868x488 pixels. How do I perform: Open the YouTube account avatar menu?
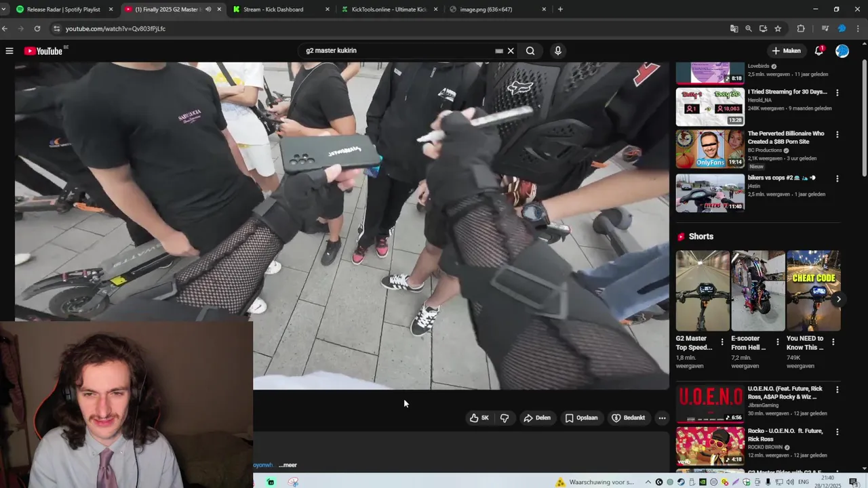point(842,51)
